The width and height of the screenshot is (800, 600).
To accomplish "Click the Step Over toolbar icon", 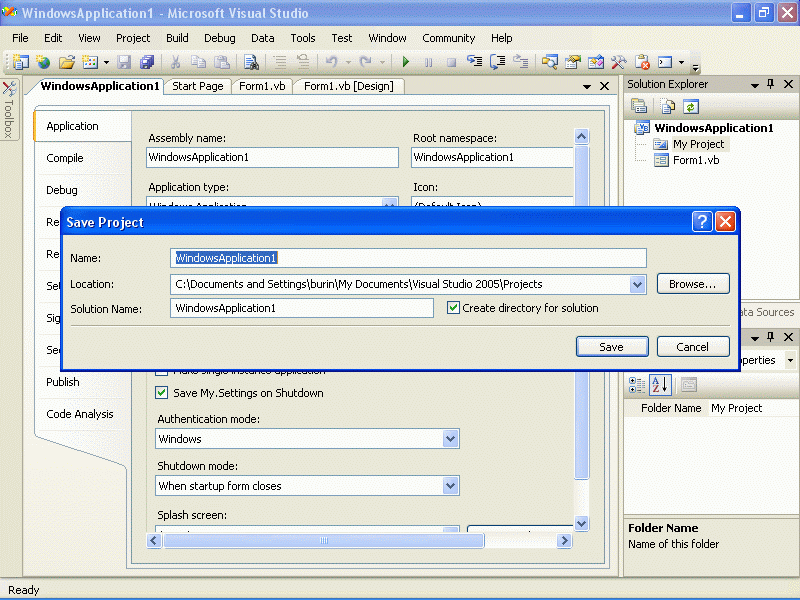I will 497,62.
